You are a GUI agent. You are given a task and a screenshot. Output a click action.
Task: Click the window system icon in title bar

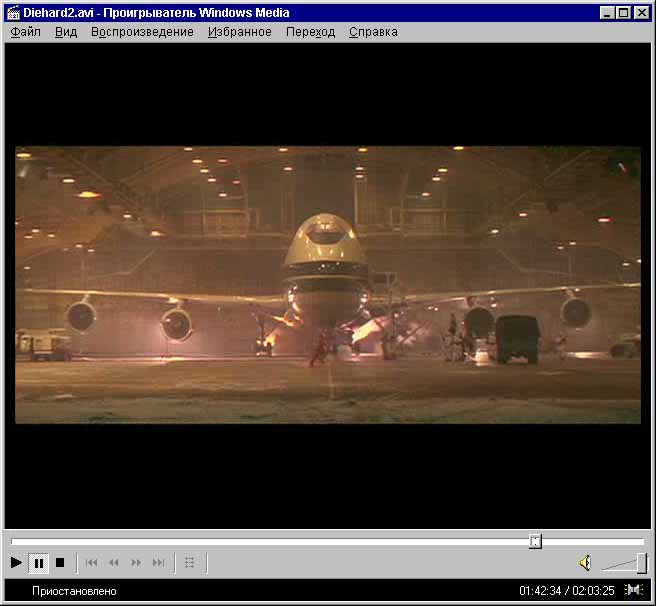[x=12, y=12]
